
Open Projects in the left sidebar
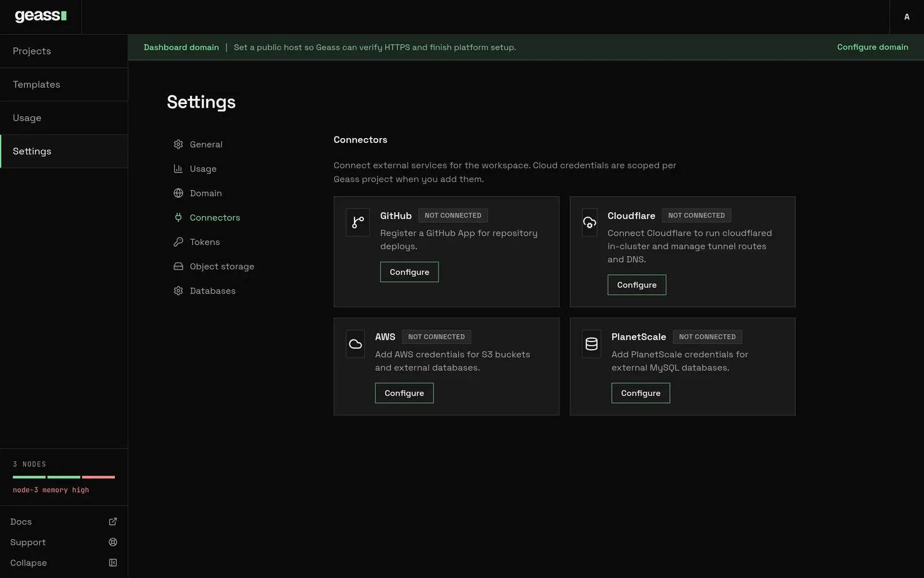tap(64, 51)
